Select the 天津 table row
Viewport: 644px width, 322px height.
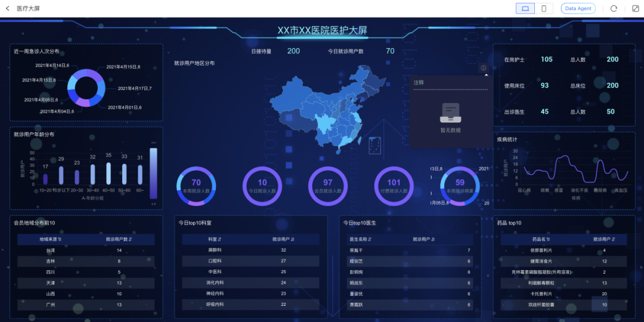click(86, 283)
